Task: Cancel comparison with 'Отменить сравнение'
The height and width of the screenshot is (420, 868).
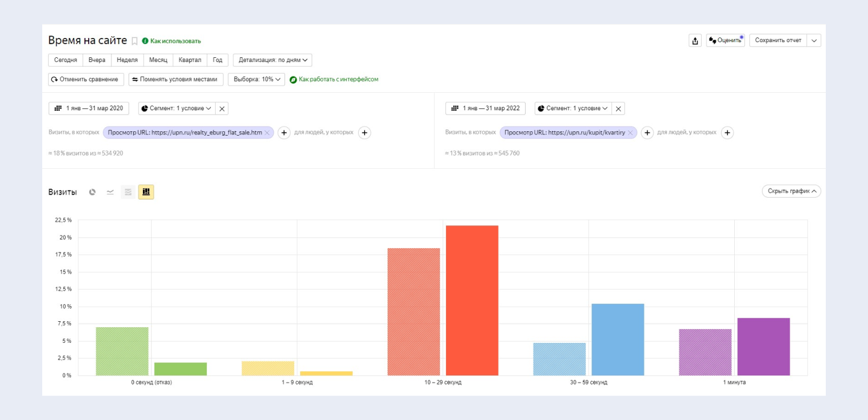Action: (86, 80)
